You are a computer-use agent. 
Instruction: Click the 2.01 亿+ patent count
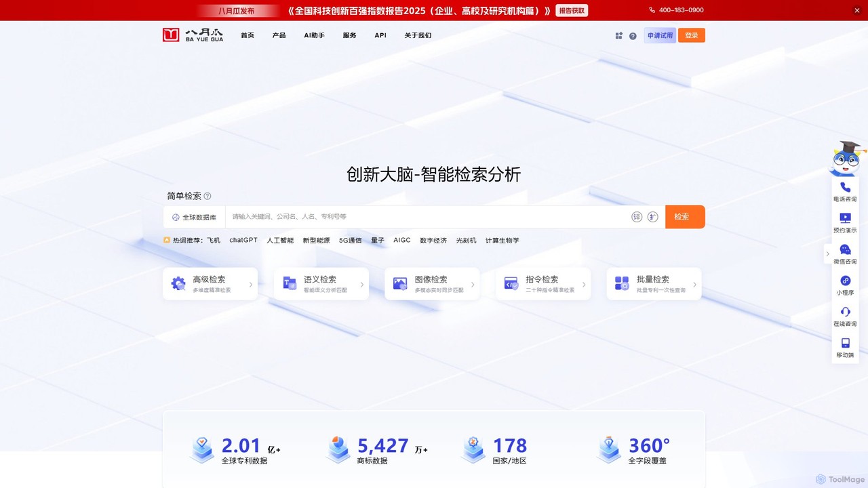pyautogui.click(x=251, y=446)
